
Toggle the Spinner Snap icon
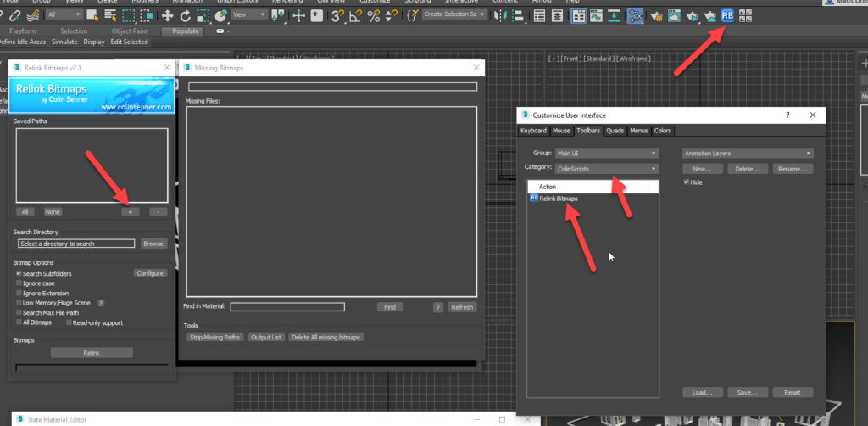click(x=390, y=16)
